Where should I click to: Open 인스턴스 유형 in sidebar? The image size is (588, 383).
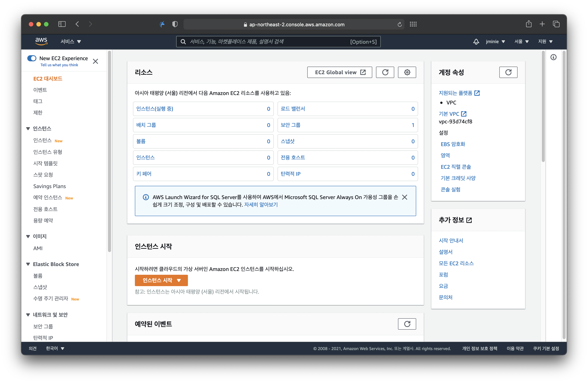(48, 152)
